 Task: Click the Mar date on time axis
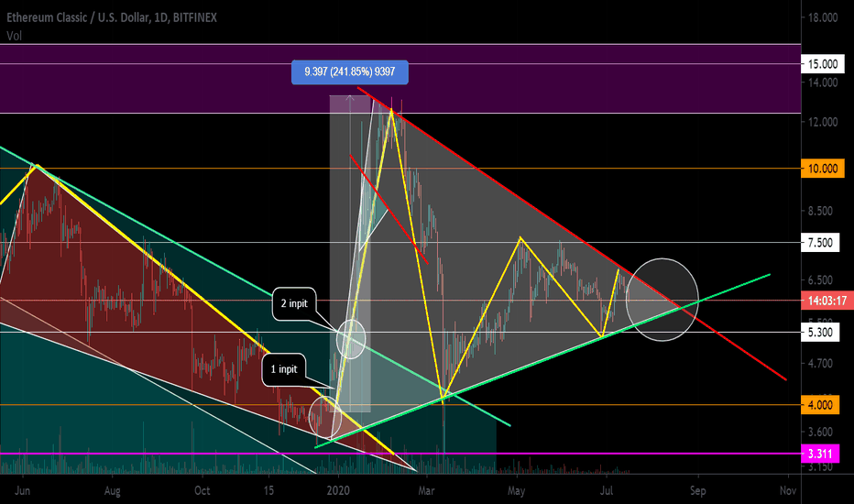coord(426,491)
